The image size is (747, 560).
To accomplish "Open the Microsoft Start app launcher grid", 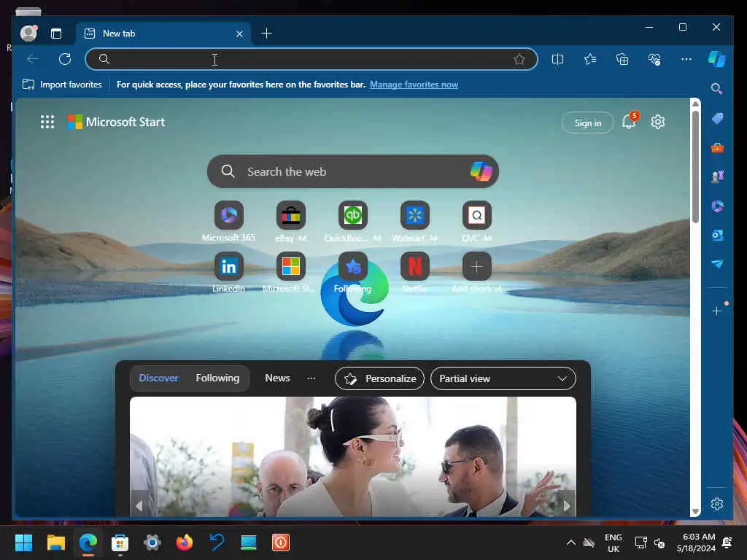I will (x=47, y=122).
